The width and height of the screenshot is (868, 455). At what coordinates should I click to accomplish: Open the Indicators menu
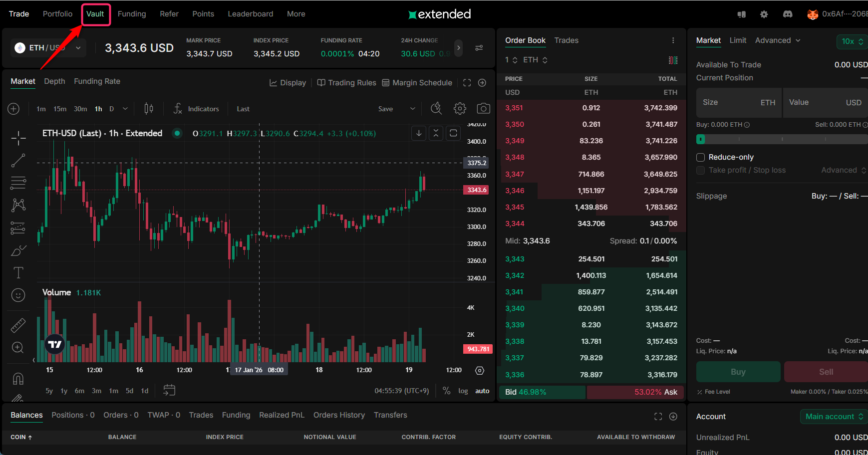click(196, 109)
